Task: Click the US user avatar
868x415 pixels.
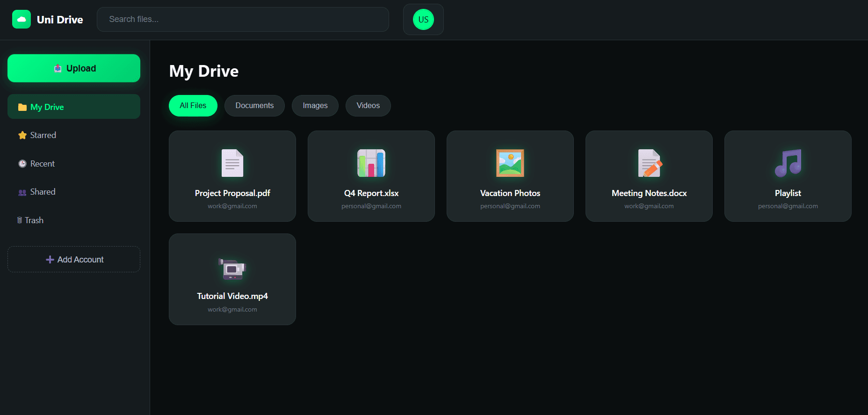Action: pyautogui.click(x=423, y=20)
